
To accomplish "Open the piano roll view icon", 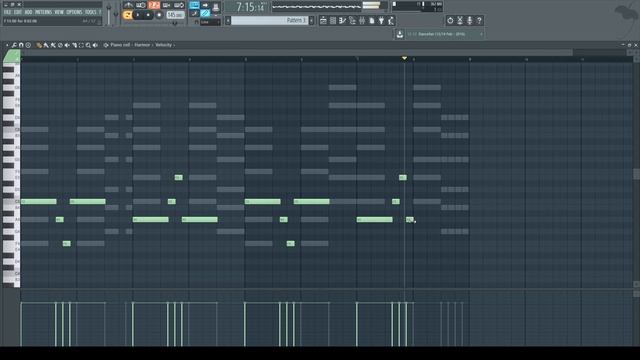I will coord(342,20).
